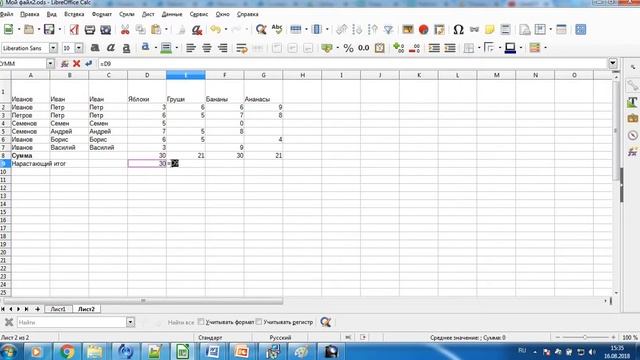Format as percent % icon
The image size is (640, 360).
pos(348,48)
